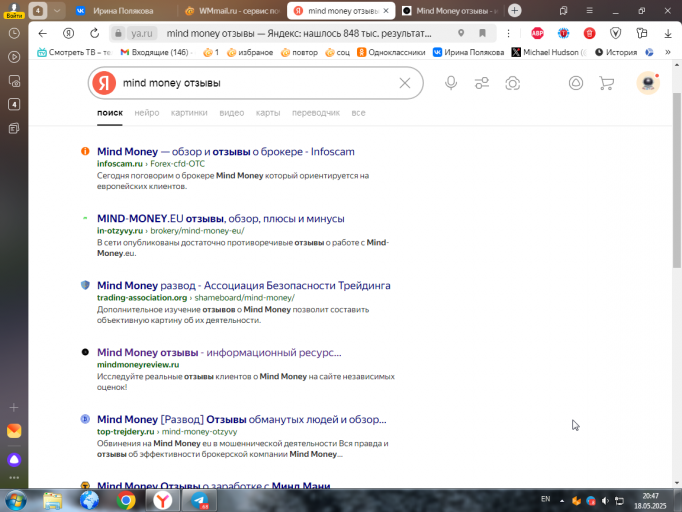Open the user profile avatar

(648, 83)
